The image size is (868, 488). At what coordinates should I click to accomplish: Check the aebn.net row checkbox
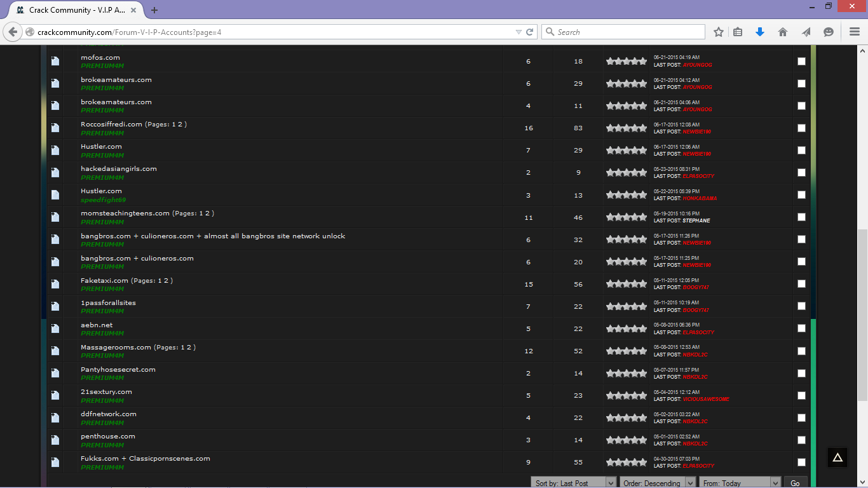(801, 329)
